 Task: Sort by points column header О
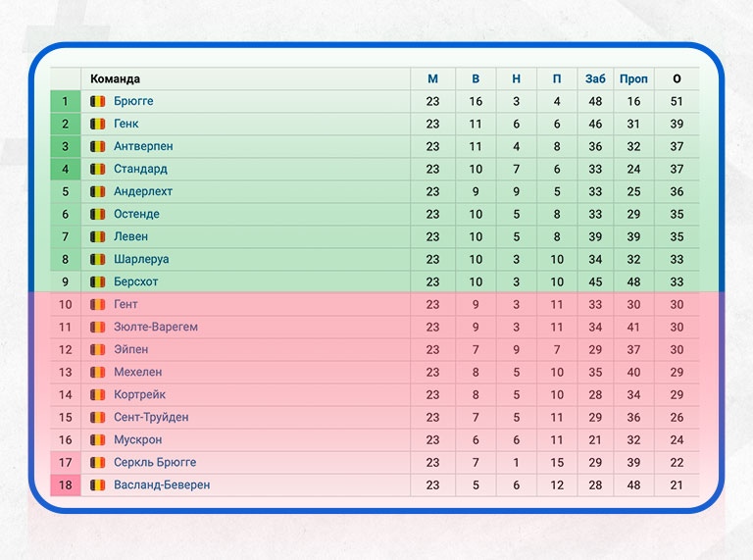[677, 78]
